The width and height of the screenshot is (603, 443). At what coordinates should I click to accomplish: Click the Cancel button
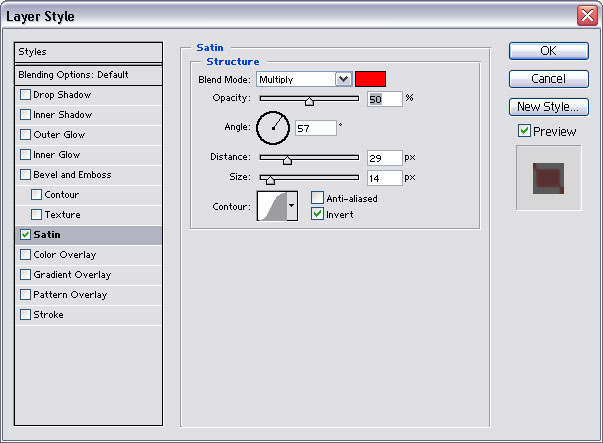[549, 79]
